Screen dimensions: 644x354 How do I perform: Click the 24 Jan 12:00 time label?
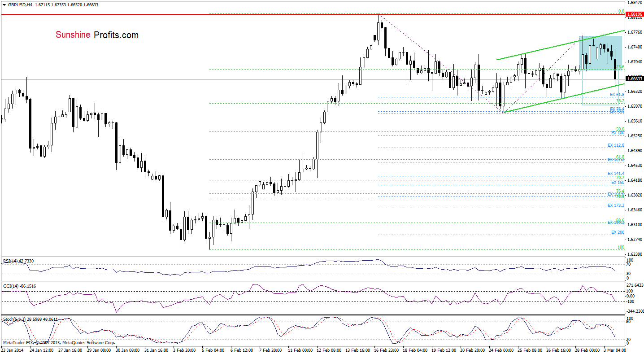point(42,350)
